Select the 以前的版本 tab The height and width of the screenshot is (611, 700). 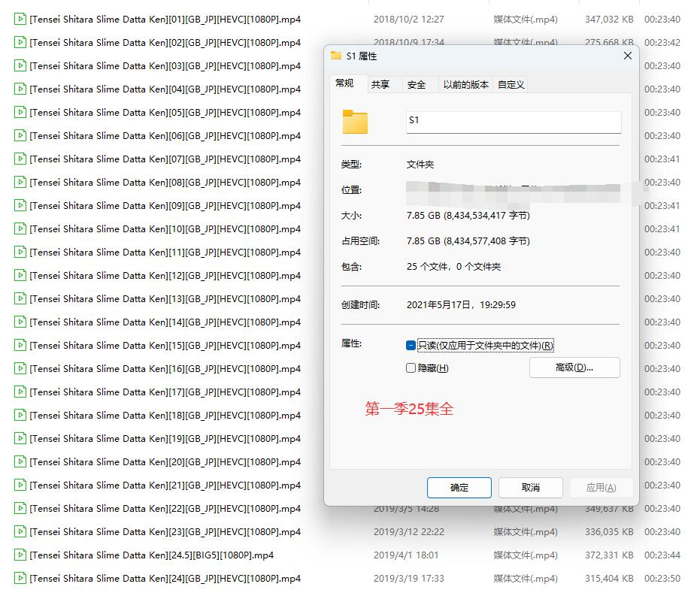(465, 85)
